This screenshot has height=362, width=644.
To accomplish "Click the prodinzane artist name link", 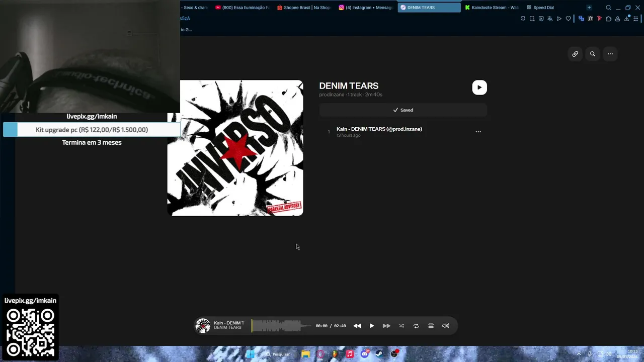I will 332,95.
